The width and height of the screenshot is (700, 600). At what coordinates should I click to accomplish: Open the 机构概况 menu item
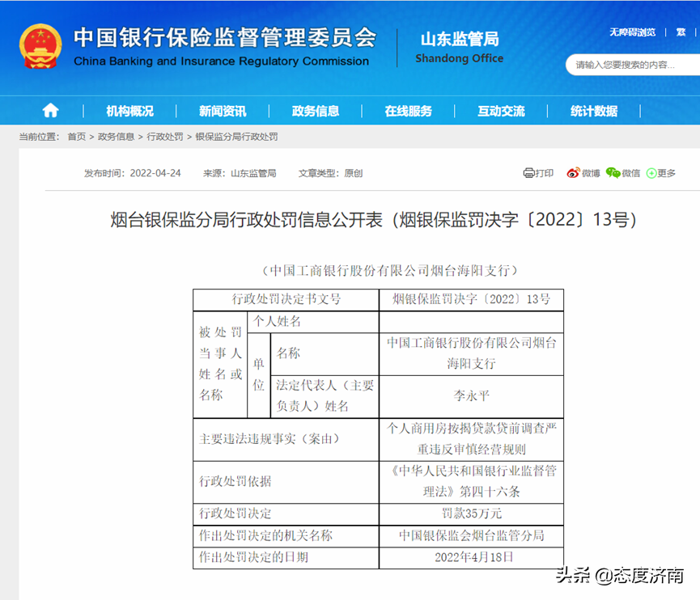tap(131, 110)
